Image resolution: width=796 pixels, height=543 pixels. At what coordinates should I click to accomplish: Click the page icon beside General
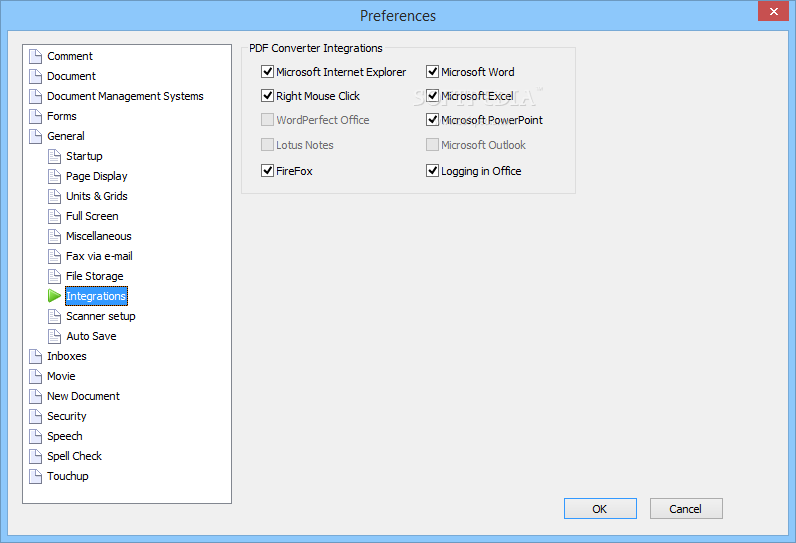click(x=36, y=137)
